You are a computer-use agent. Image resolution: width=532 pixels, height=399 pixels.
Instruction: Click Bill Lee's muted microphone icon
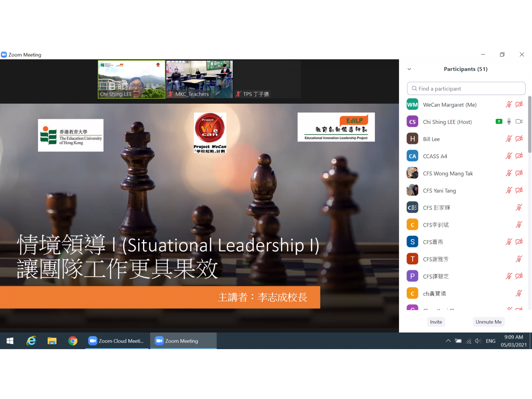click(509, 139)
